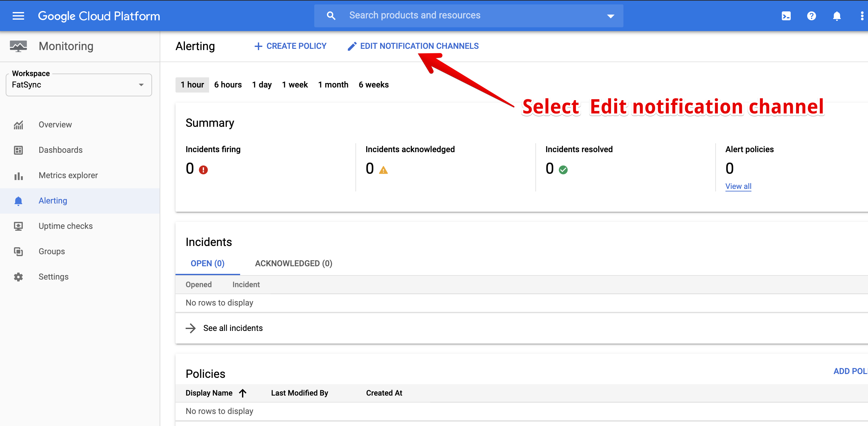Click the search magnifier icon
868x426 pixels.
click(x=331, y=16)
